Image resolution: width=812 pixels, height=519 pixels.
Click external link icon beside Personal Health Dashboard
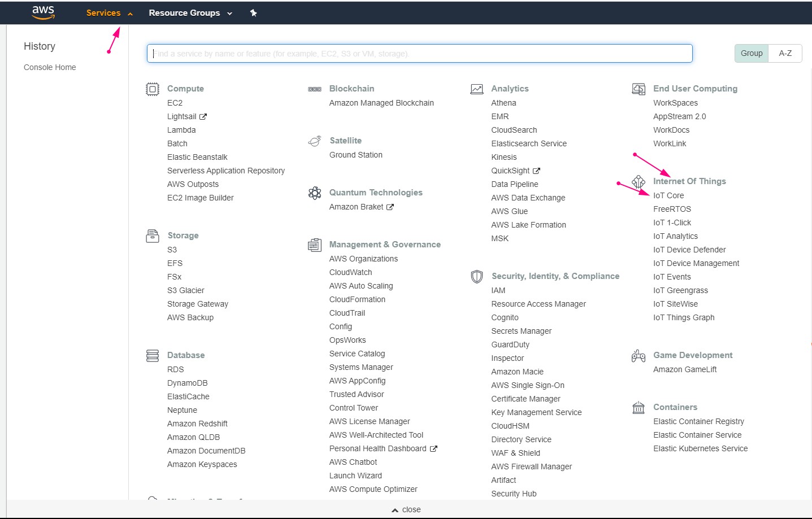point(434,449)
